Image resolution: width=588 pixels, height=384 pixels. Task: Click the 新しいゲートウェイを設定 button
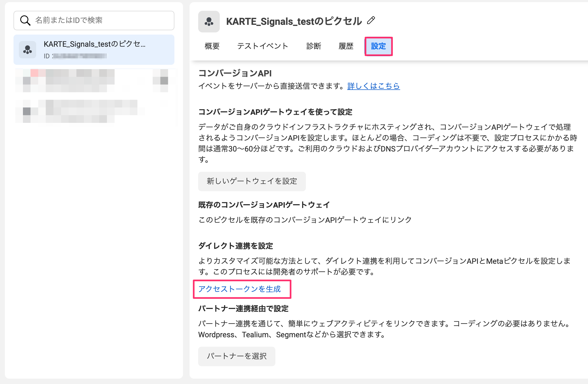coord(252,181)
